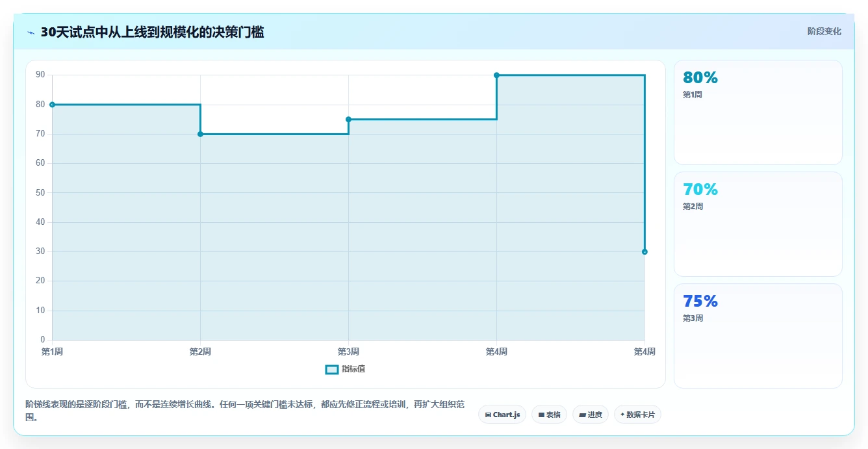Click the description text about 阶梯线
This screenshot has height=449, width=868.
(245, 411)
